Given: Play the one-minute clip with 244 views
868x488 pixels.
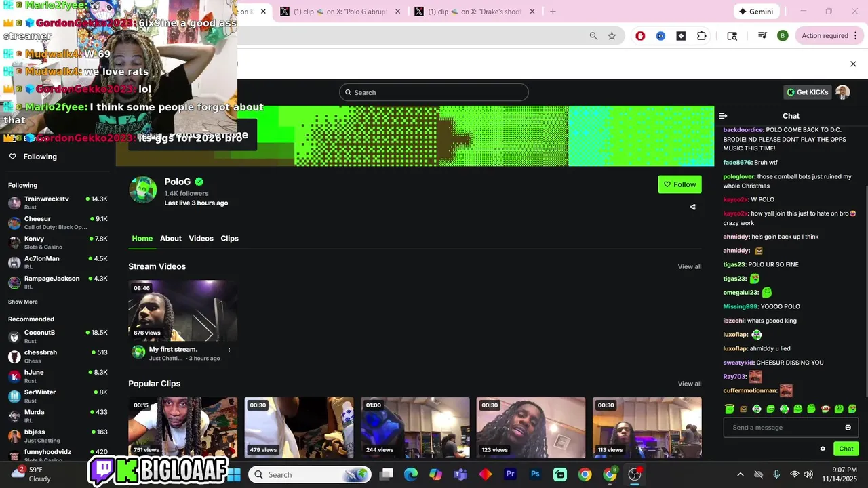Looking at the screenshot, I should click(x=415, y=428).
